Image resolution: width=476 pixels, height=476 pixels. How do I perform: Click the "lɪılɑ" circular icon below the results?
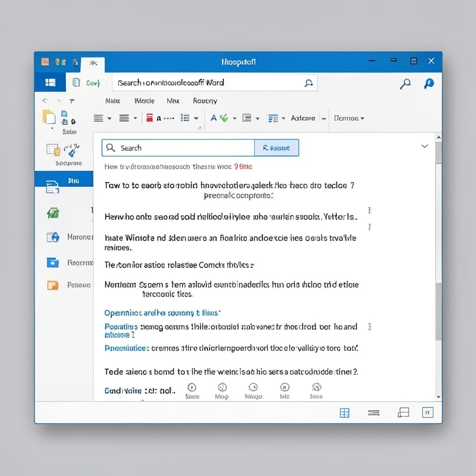click(x=285, y=387)
